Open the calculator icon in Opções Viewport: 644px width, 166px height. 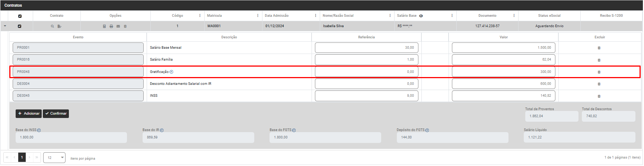pos(104,26)
